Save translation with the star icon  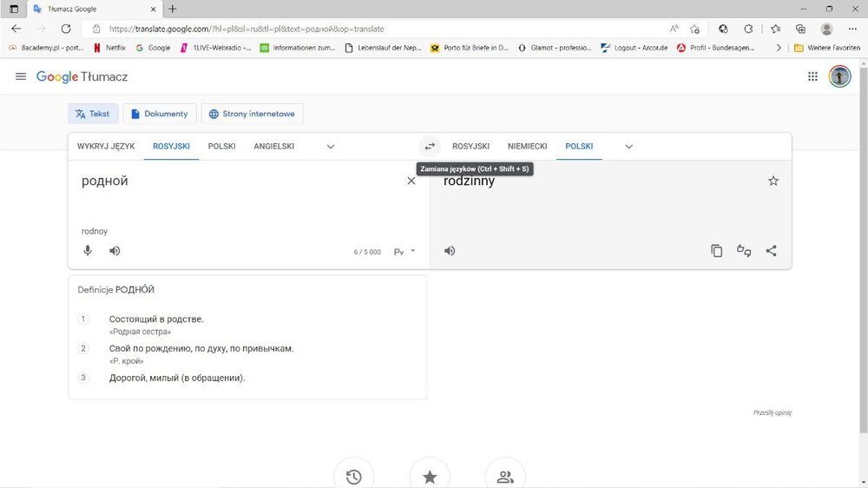tap(773, 181)
